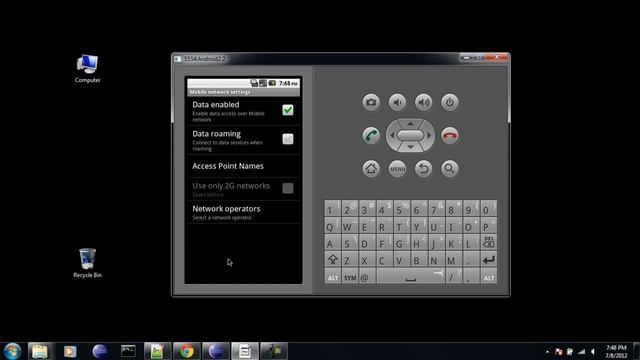Click the emulator Home button

point(371,169)
